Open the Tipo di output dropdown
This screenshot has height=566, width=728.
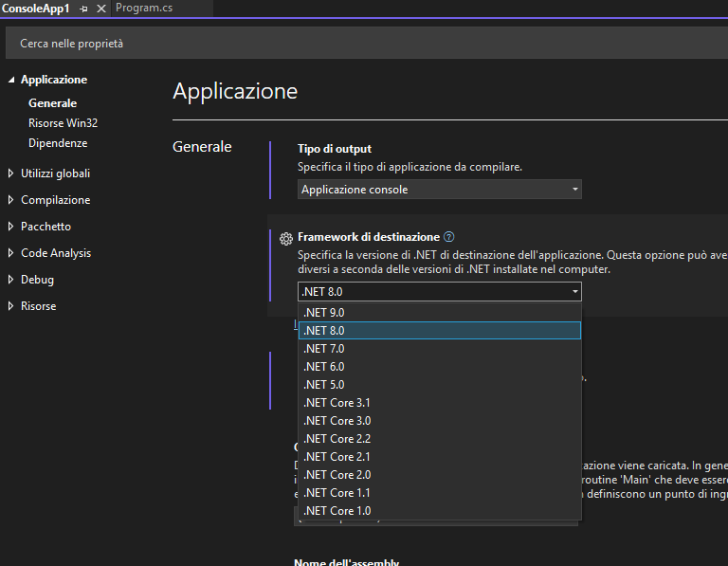[x=440, y=190]
